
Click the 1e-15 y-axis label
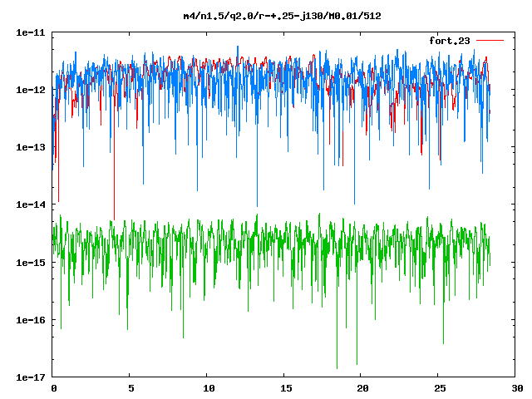point(31,263)
